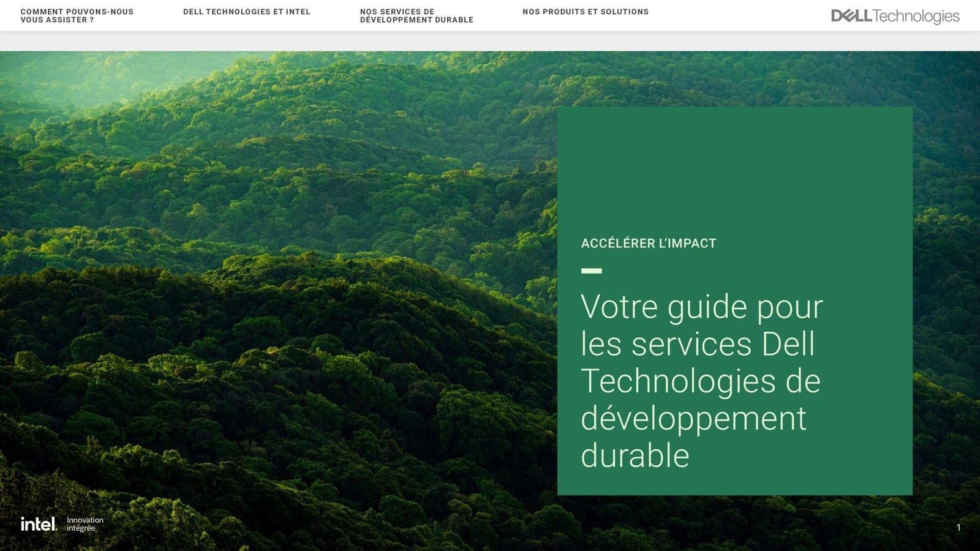
Task: Click the 'Innovation intégrée' tagline
Action: point(85,524)
